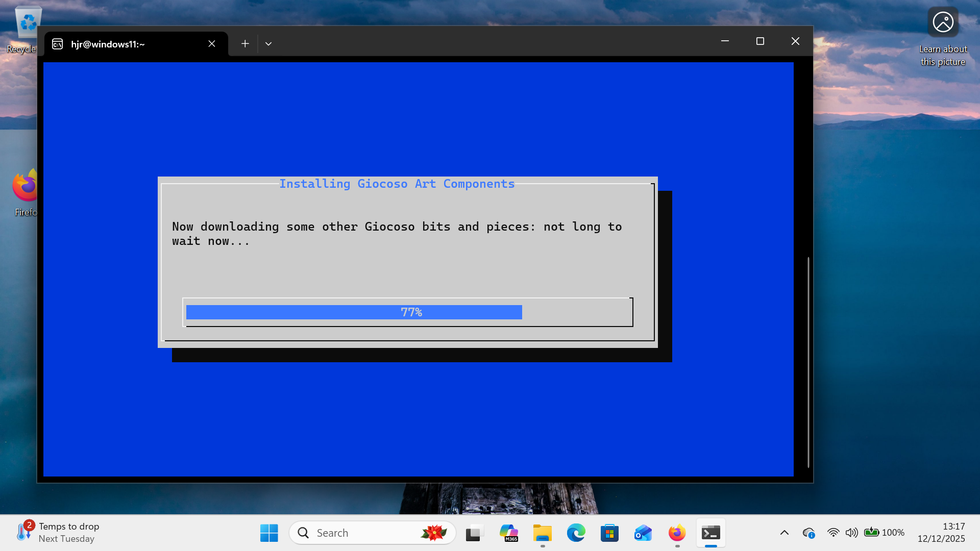
Task: Open File Explorer from the taskbar
Action: [542, 533]
